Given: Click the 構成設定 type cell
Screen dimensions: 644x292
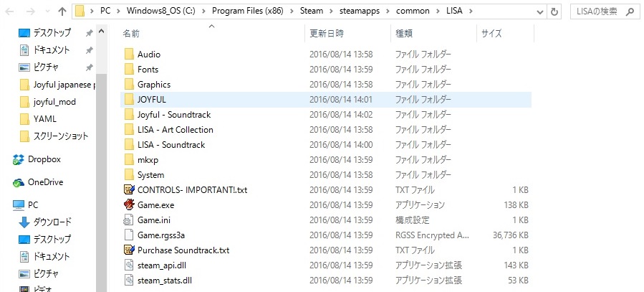Looking at the screenshot, I should click(x=412, y=220).
